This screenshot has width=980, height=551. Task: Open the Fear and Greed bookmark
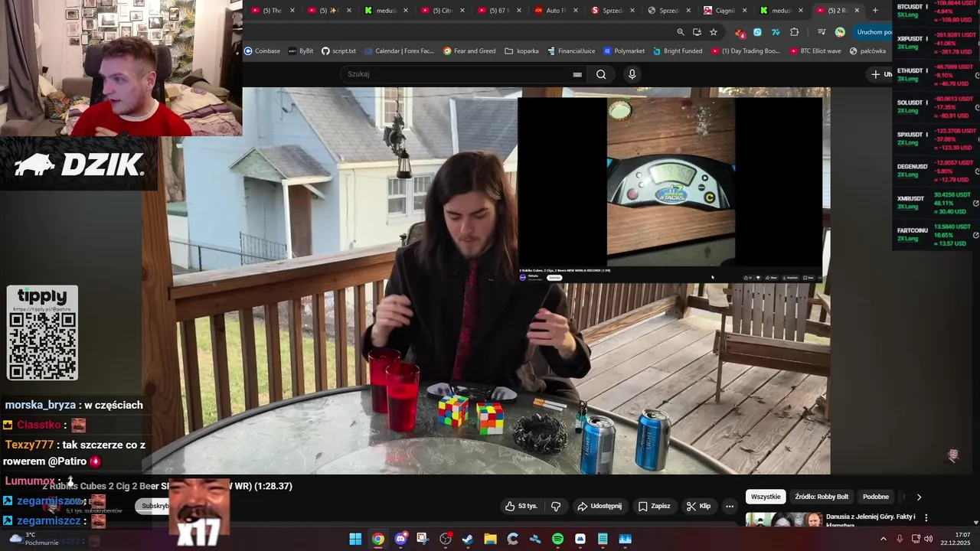(x=469, y=51)
